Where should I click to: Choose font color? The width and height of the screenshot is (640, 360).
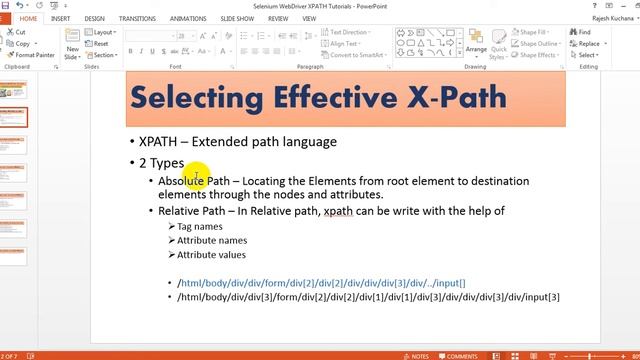223,51
